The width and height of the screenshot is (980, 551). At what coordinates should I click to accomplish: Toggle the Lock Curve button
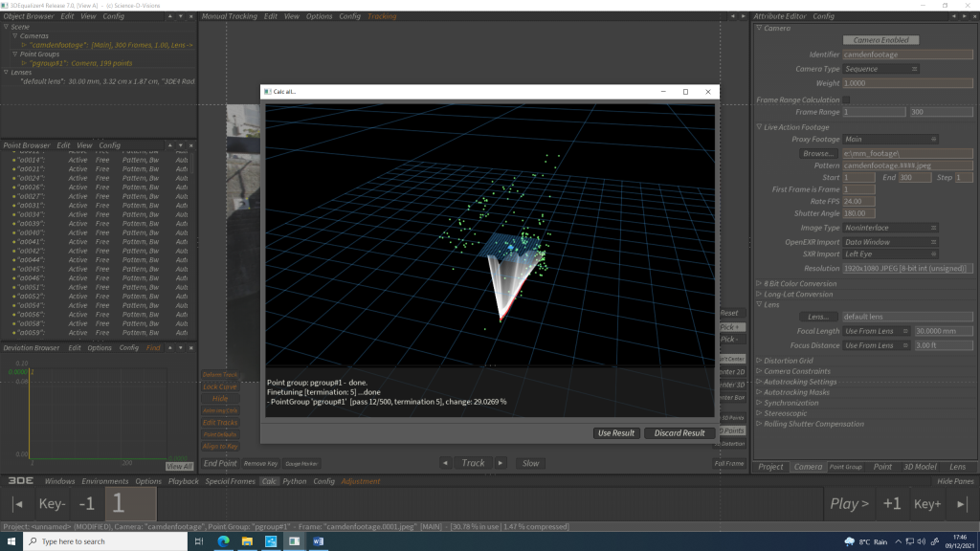pyautogui.click(x=220, y=386)
